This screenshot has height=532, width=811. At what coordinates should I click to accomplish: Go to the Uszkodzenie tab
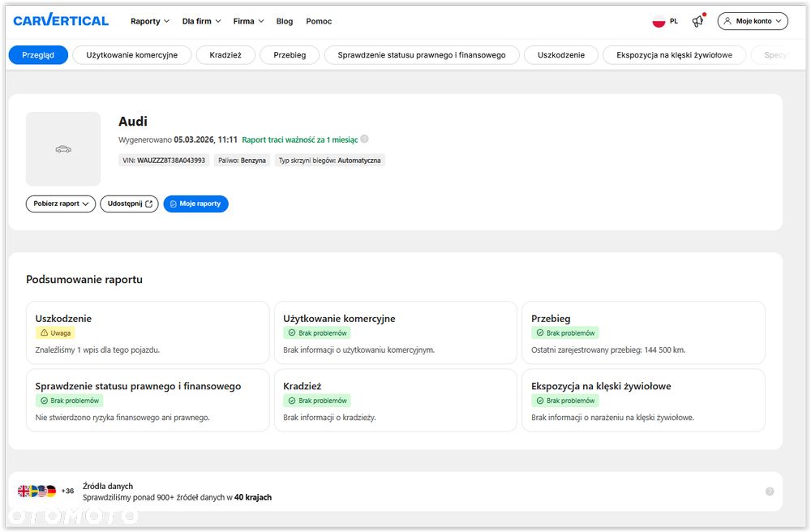click(x=560, y=55)
